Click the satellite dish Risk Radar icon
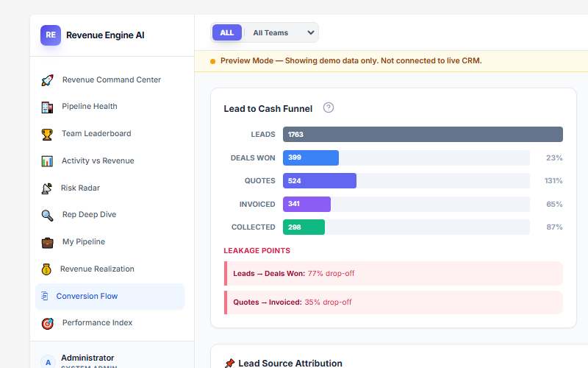 (x=47, y=188)
